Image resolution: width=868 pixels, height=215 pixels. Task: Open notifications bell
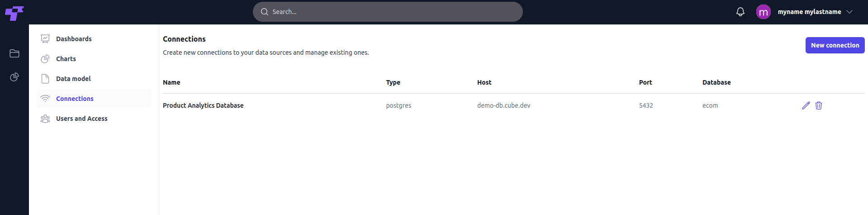pos(740,12)
